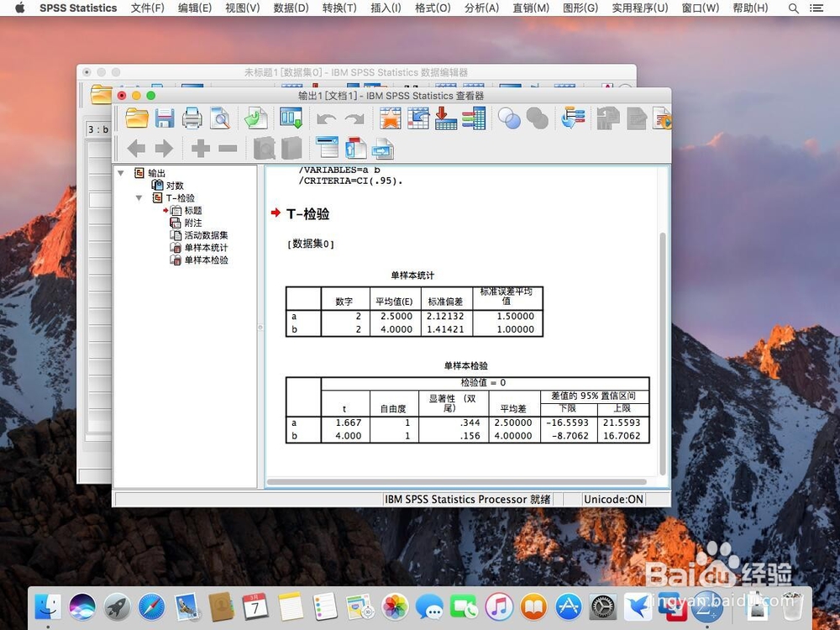Viewport: 840px width, 630px height.
Task: Click the Promote left arrow in outline toolbar
Action: [136, 148]
